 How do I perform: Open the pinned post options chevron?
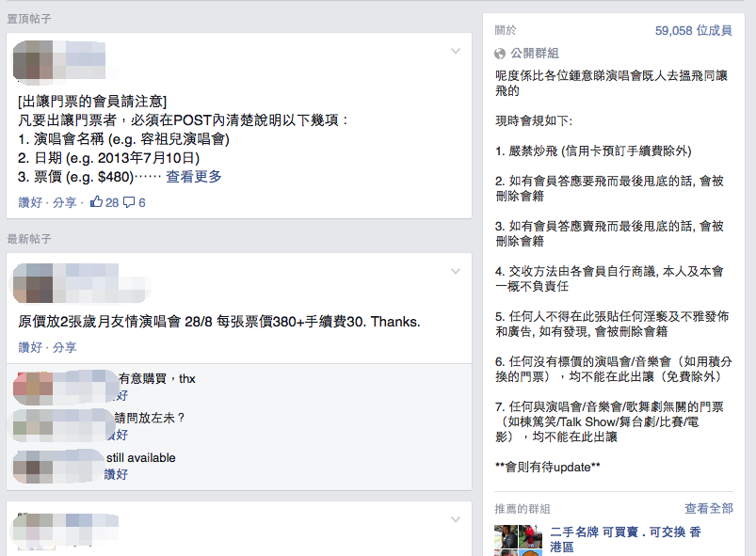pos(456,51)
